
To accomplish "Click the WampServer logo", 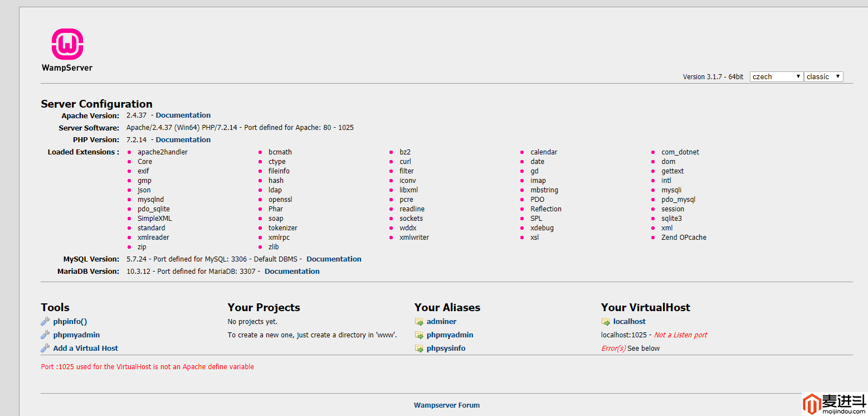I will [67, 50].
